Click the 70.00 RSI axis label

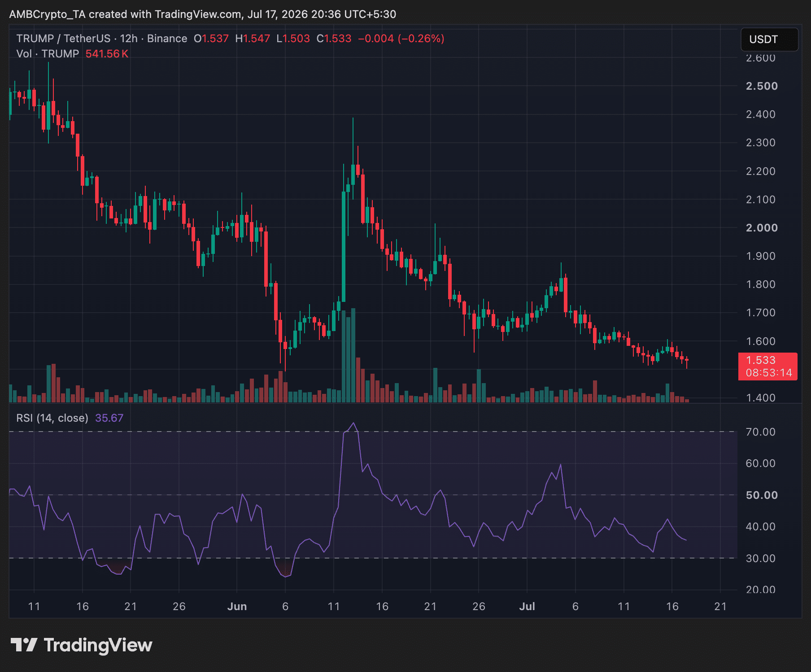[x=761, y=432]
